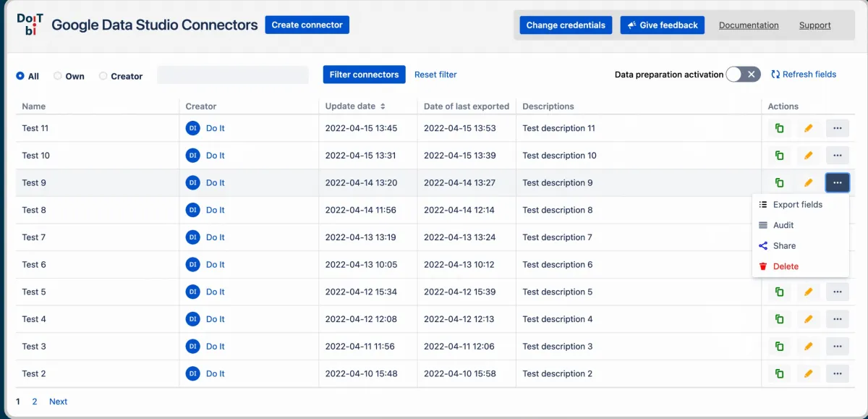Open the Documentation link
Viewport: 868px width, 419px height.
click(749, 25)
